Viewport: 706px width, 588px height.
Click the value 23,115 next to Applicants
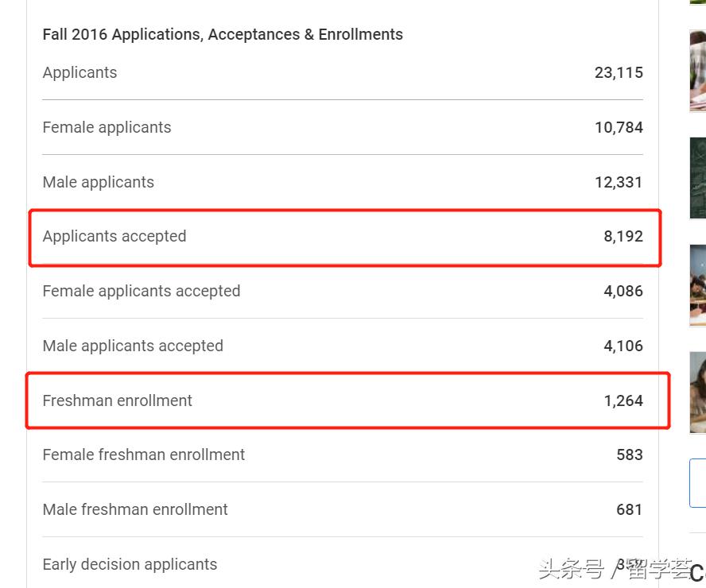click(x=619, y=72)
